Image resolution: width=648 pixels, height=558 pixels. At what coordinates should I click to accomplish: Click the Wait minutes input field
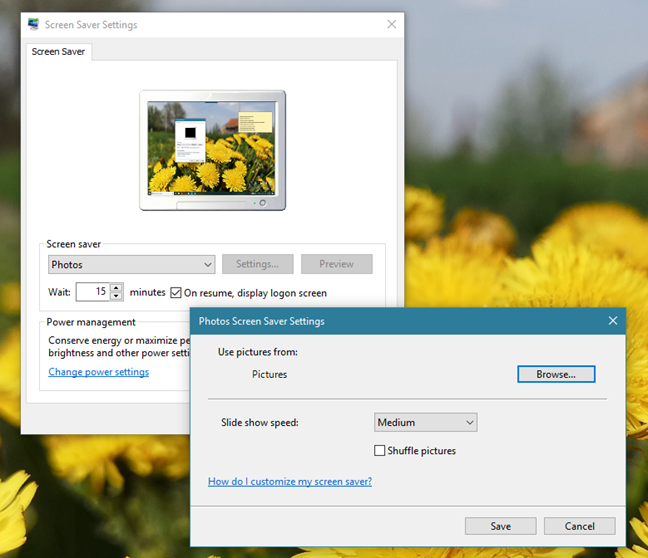pos(93,292)
